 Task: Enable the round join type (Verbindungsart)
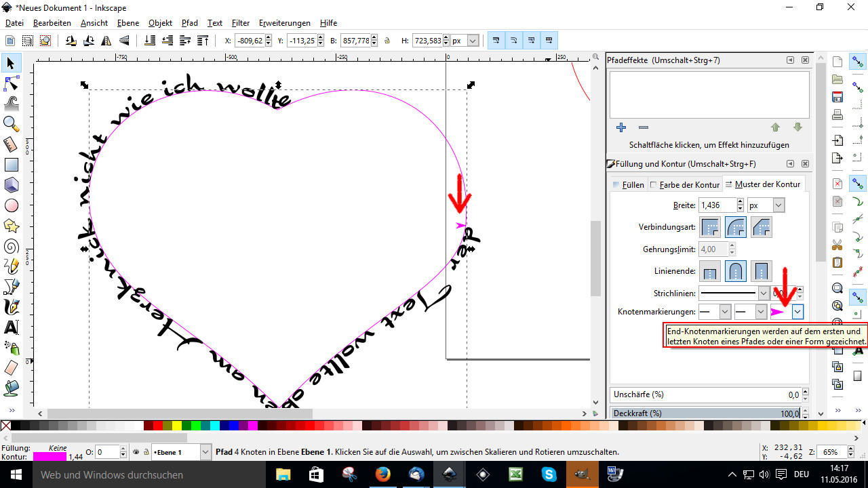(x=736, y=227)
